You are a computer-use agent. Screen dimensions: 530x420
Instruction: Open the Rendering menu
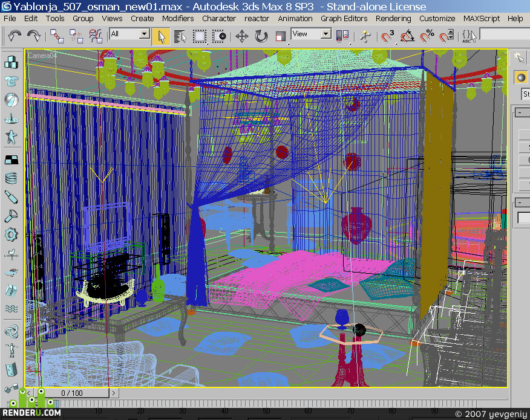tap(393, 19)
